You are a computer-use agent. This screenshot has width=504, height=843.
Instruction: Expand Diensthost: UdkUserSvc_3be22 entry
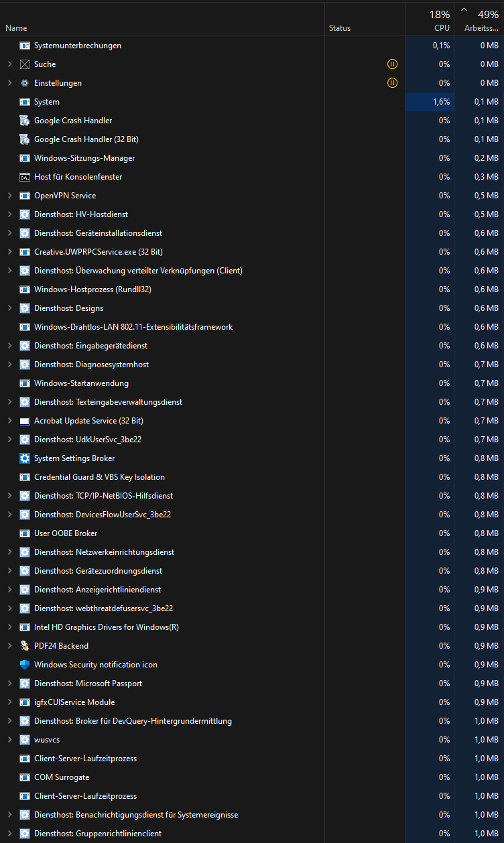tap(9, 440)
